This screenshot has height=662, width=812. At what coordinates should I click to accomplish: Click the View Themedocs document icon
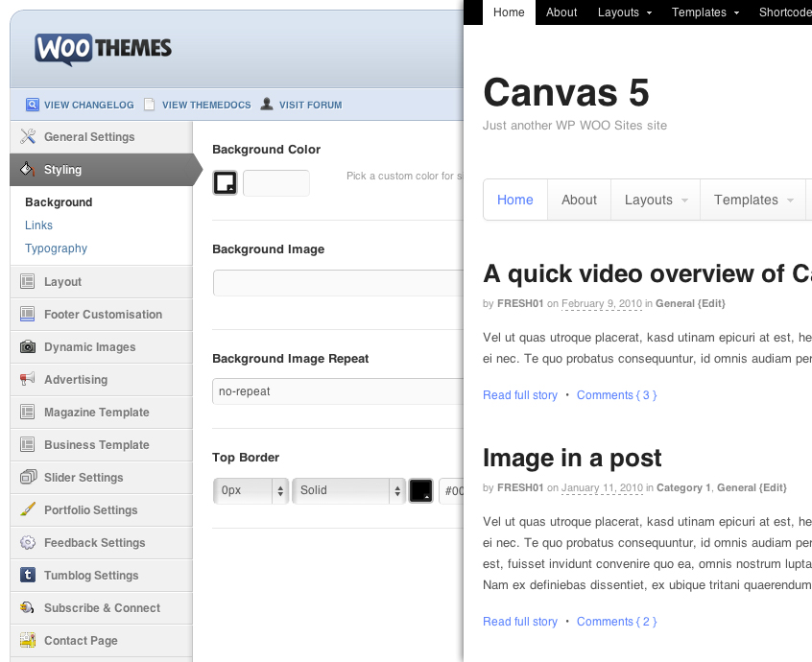click(149, 104)
